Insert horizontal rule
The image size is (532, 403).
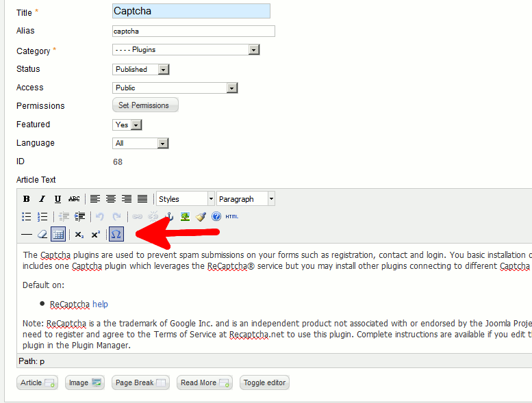click(27, 234)
